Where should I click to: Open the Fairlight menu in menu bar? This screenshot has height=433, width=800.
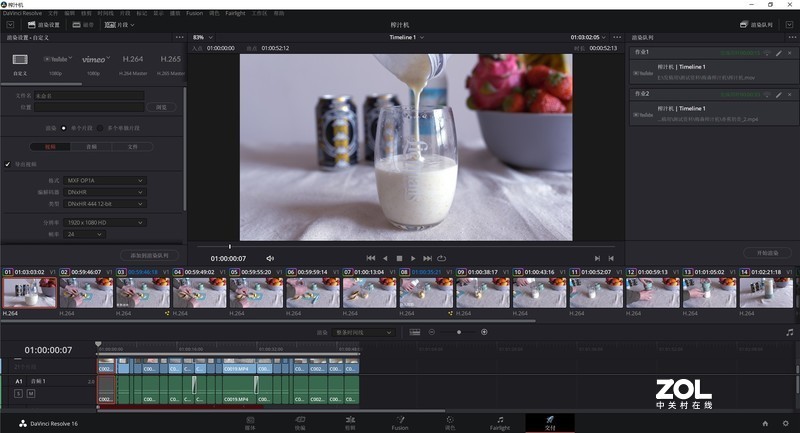point(235,13)
